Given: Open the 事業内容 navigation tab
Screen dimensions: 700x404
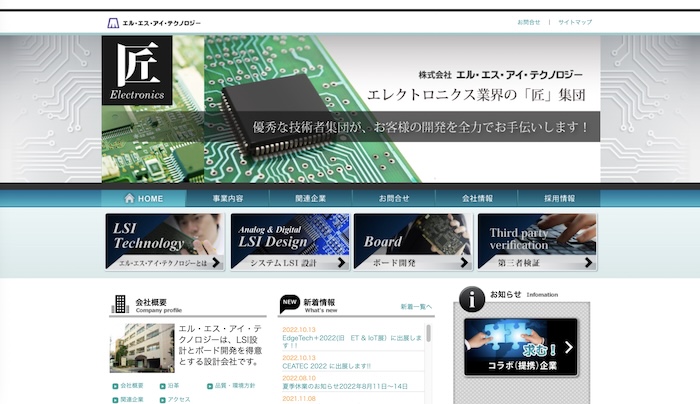Looking at the screenshot, I should (x=228, y=198).
